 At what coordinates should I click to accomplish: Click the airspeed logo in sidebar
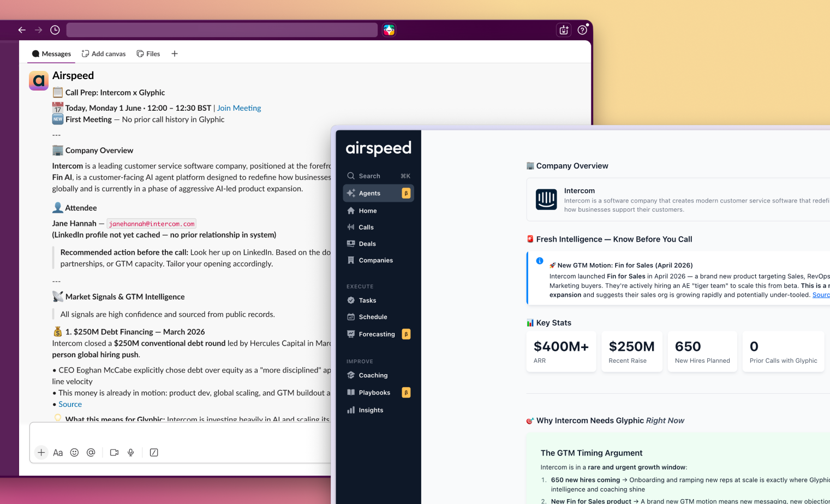[x=379, y=148]
